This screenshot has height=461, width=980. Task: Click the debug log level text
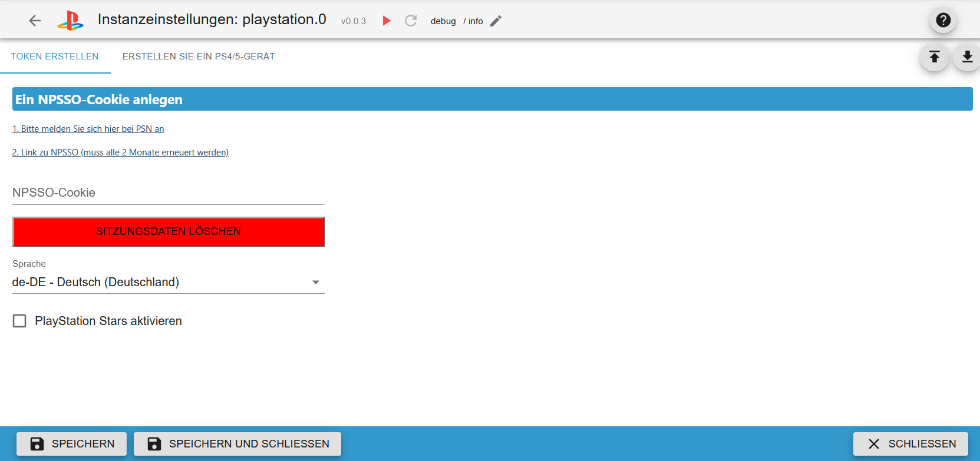click(x=443, y=21)
